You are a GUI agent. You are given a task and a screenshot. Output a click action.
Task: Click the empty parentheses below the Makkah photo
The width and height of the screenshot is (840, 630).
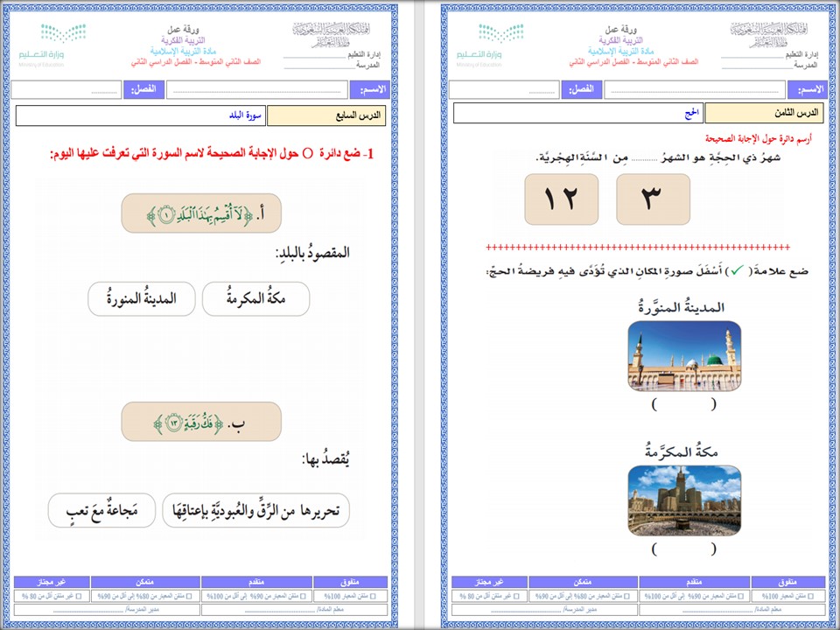coord(684,549)
